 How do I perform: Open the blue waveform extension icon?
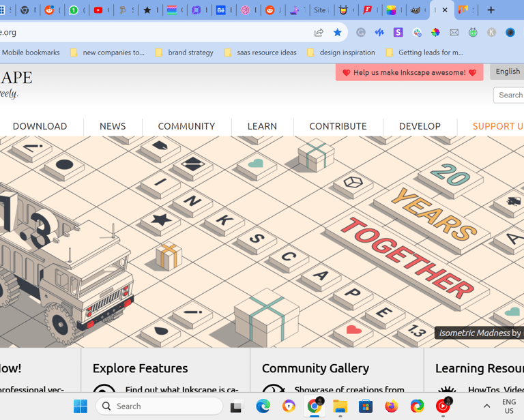[x=379, y=32]
